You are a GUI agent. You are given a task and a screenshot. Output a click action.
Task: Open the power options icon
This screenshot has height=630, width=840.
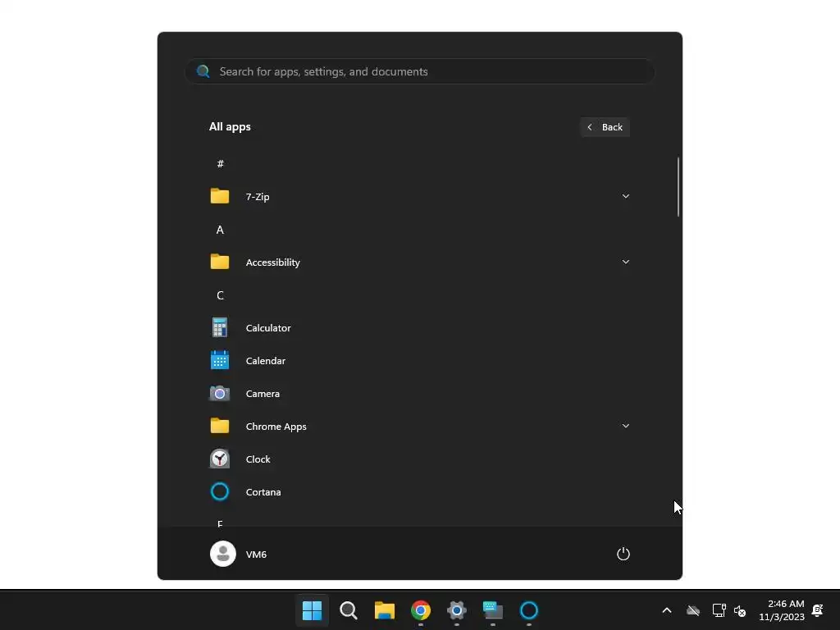[623, 554]
